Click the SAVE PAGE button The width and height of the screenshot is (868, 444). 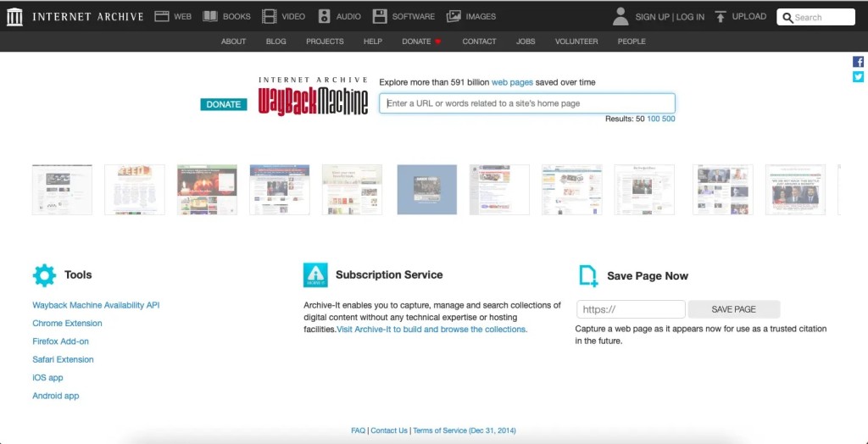click(x=733, y=309)
